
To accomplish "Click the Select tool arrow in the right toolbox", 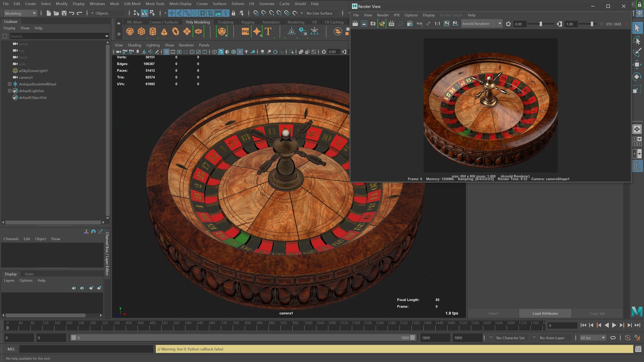I will pos(637,28).
